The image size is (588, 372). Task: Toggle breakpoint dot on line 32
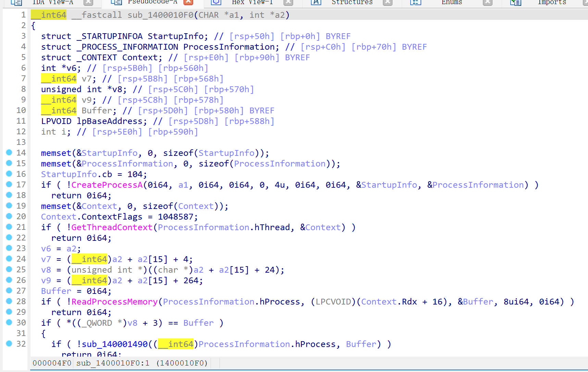9,344
